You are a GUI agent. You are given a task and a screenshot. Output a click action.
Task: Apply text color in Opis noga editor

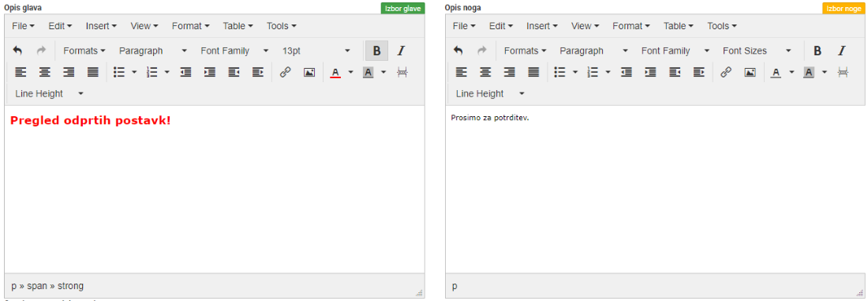click(776, 72)
